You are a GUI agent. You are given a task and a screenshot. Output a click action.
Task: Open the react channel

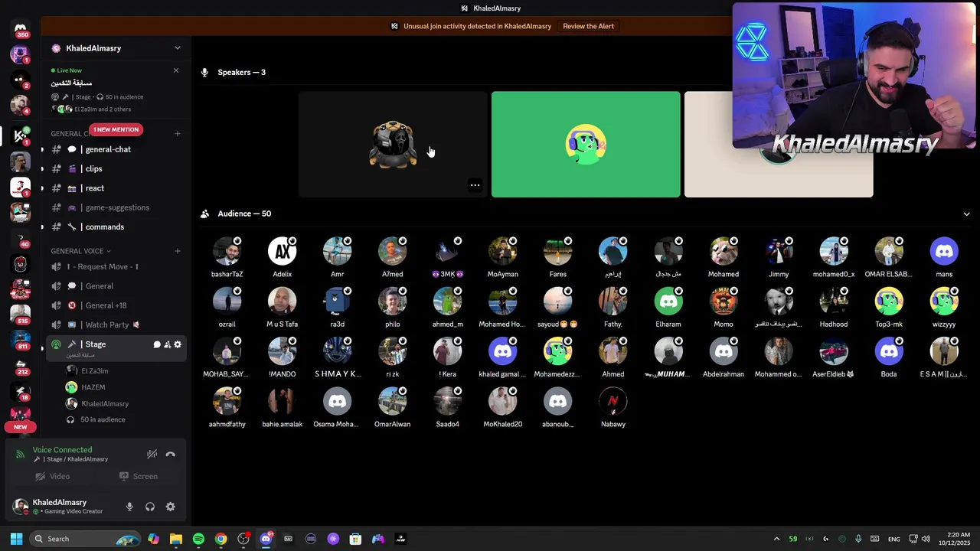pyautogui.click(x=115, y=188)
